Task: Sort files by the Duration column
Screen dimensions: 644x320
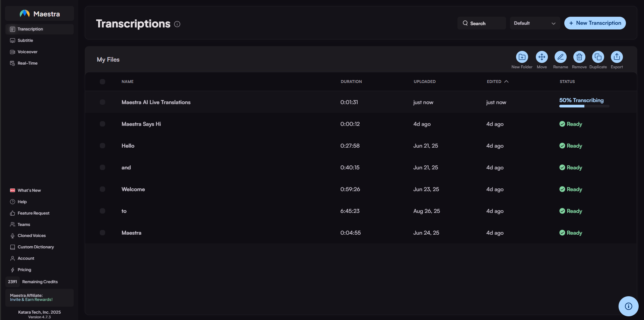Action: pyautogui.click(x=351, y=82)
